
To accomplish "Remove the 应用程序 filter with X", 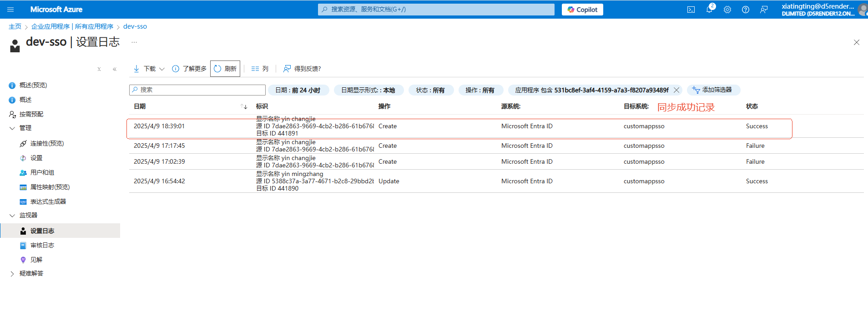I will (676, 90).
